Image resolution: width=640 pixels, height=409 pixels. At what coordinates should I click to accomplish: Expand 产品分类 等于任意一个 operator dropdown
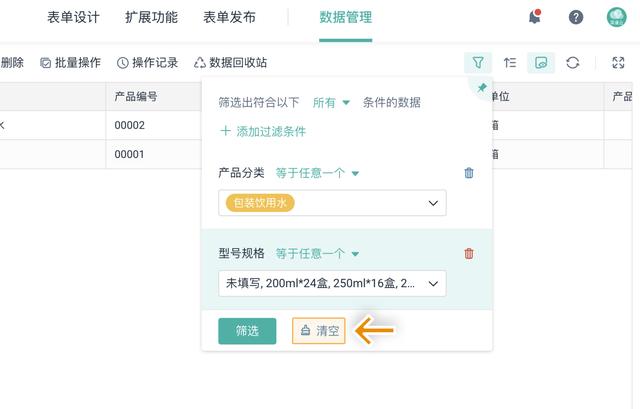pos(317,173)
